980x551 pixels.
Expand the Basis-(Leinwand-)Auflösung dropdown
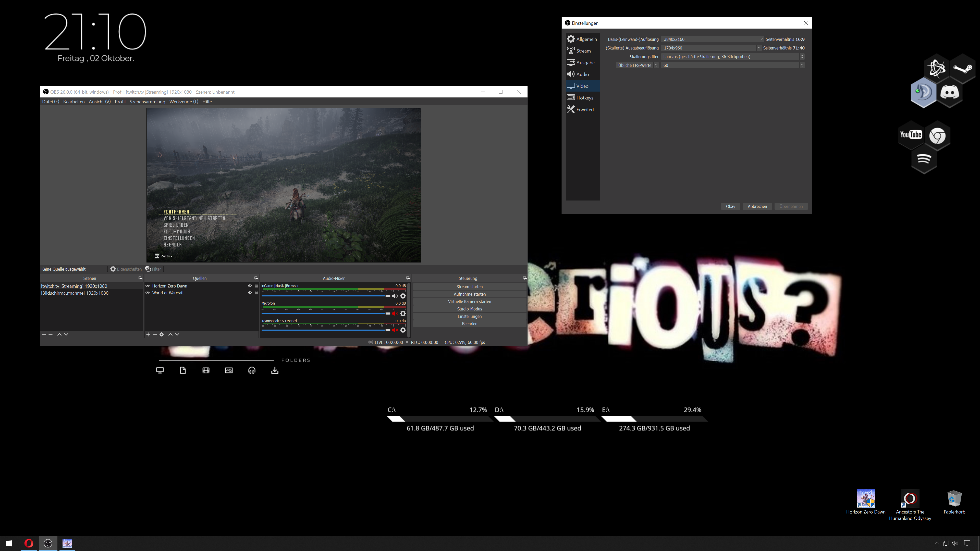(761, 39)
